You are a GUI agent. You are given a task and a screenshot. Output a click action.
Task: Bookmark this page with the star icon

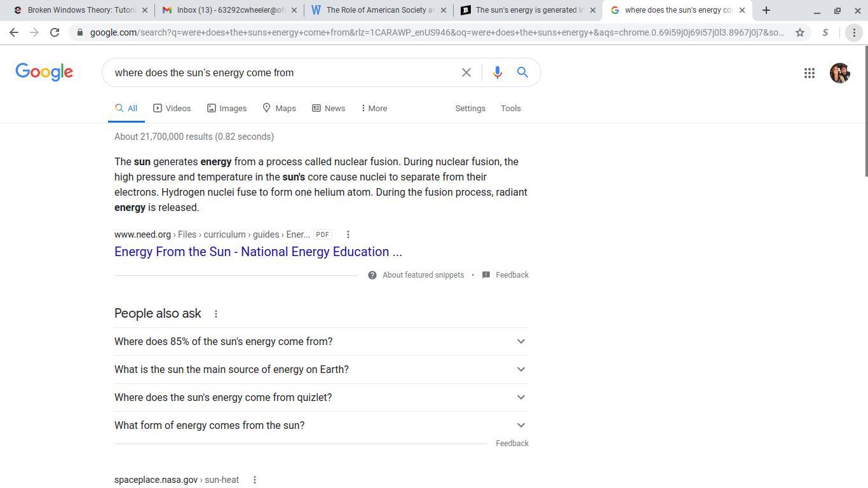[800, 32]
